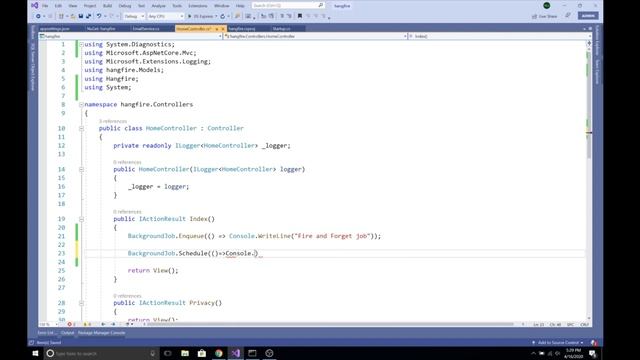Open the Output panel tab
The image size is (640, 360).
pos(67,333)
